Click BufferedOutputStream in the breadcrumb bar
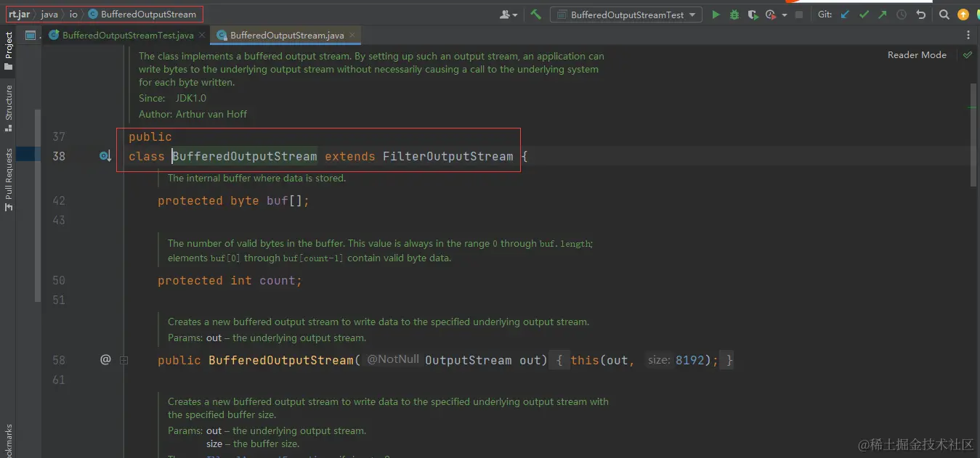Image resolution: width=980 pixels, height=458 pixels. (142, 15)
